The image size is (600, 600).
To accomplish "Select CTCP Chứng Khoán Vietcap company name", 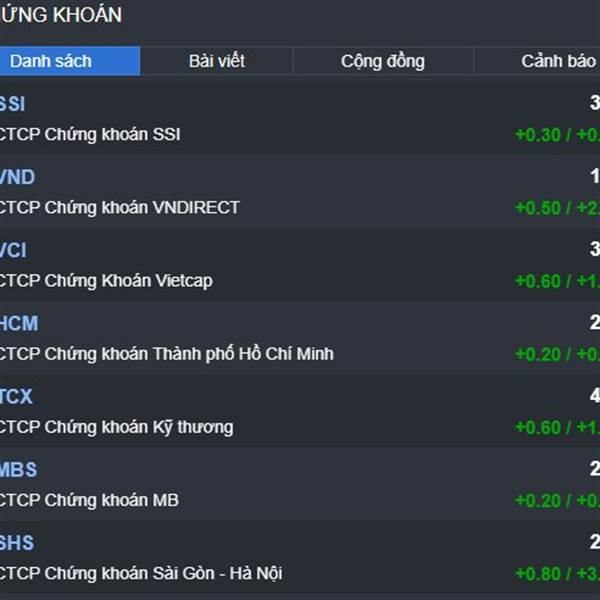I will tap(106, 280).
